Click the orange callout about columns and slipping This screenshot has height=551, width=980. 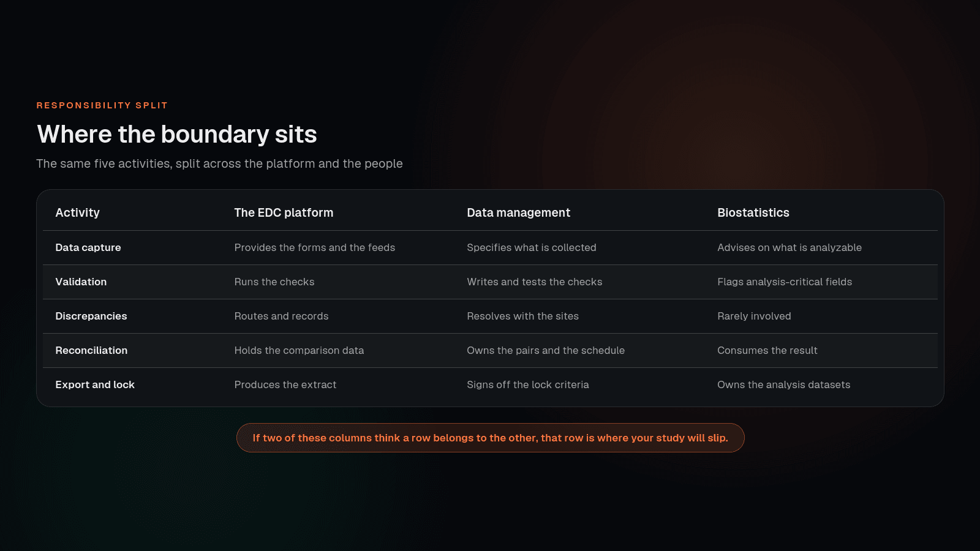[491, 438]
